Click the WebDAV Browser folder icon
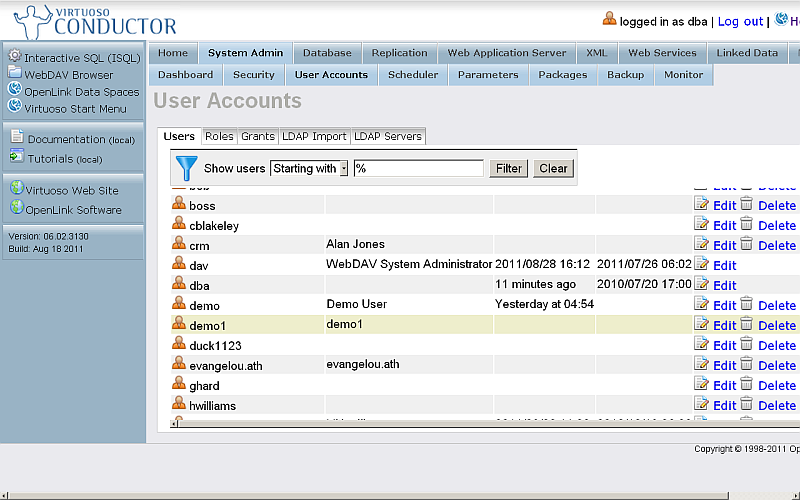Image resolution: width=800 pixels, height=500 pixels. (15, 72)
